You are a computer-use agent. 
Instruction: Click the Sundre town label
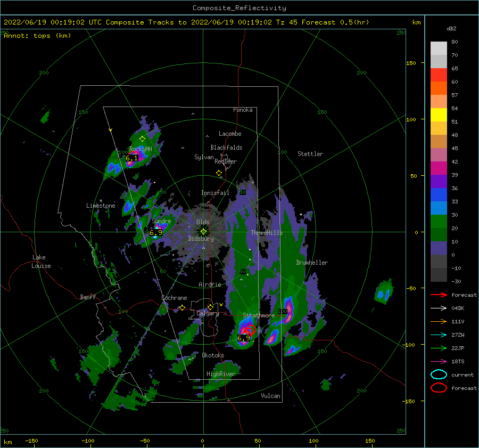point(161,221)
